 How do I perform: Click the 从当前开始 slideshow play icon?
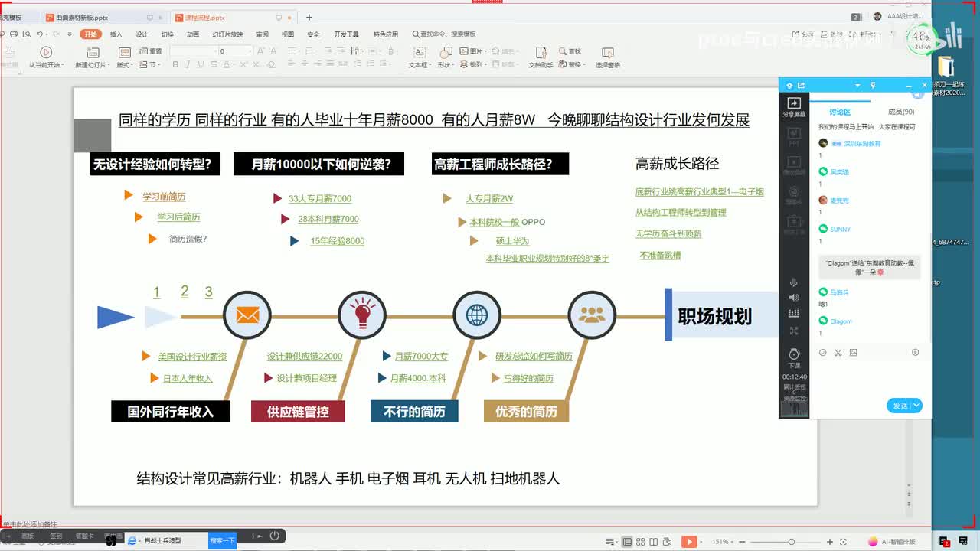[x=46, y=52]
